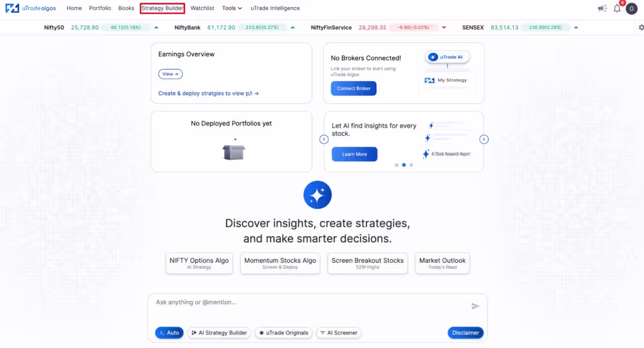Toggle uTrade Originals mode chip
Screen dimensions: 644x348
(x=284, y=333)
